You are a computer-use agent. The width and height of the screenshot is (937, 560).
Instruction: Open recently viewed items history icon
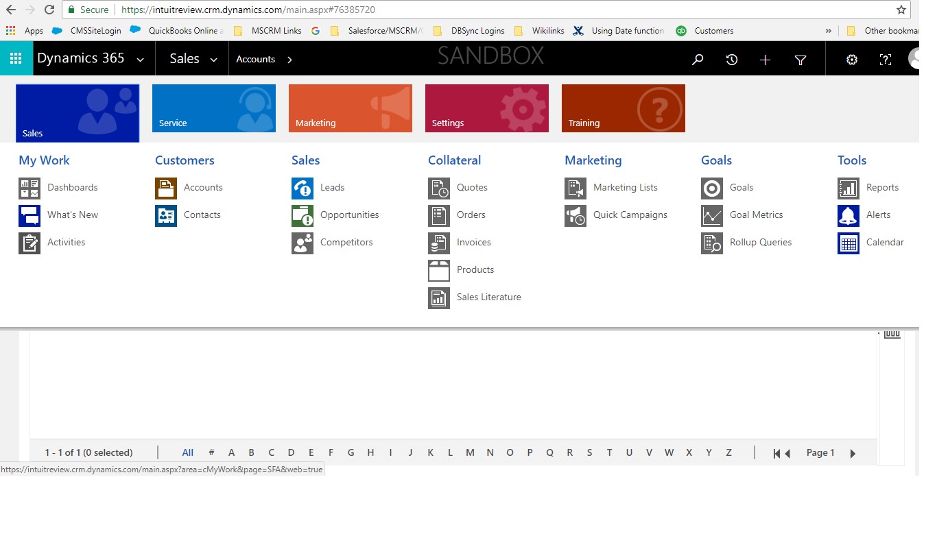tap(732, 60)
